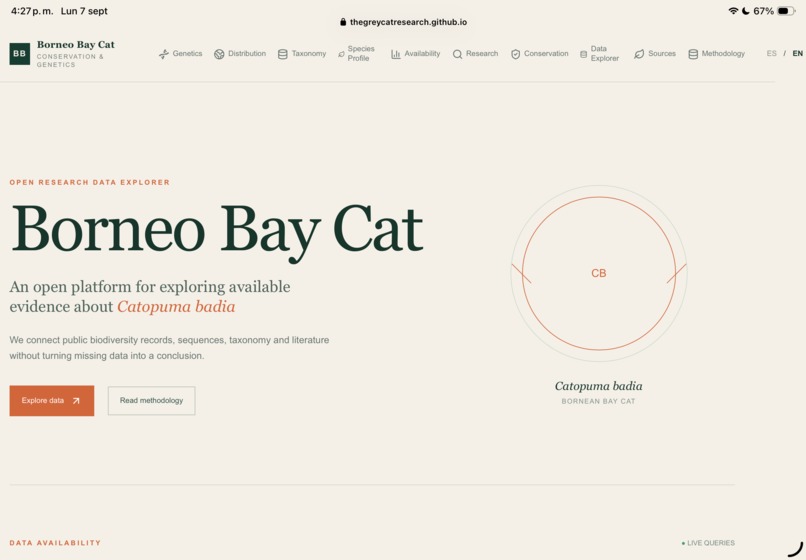
Task: Open the Research nav item
Action: (475, 53)
